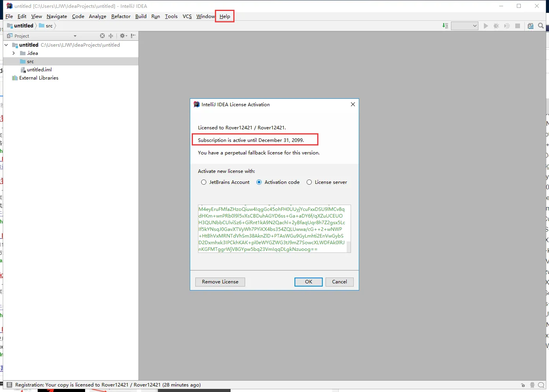
Task: Click the 'Licensed to Rover12421' text
Action: 242,127
